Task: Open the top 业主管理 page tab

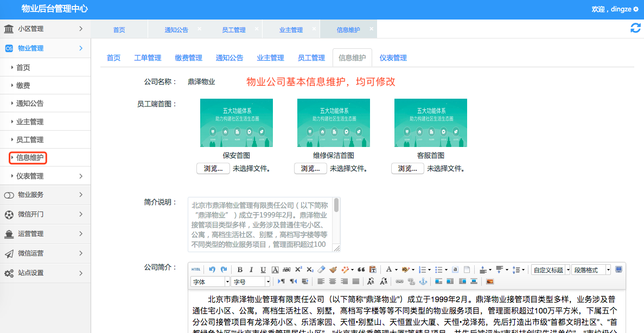Action: click(291, 30)
